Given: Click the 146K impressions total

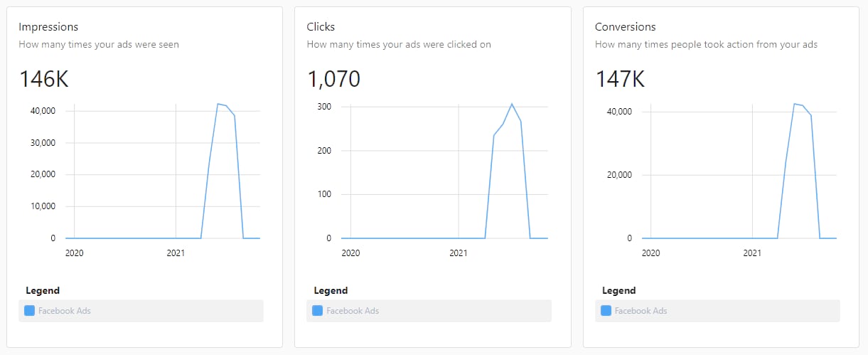Looking at the screenshot, I should [43, 78].
